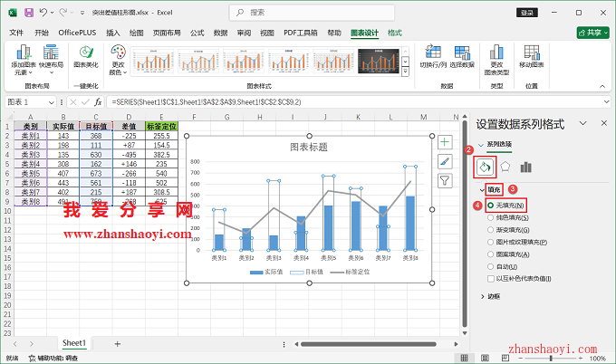
Task: Click the horizontal scrollbar thumb
Action: pos(369,344)
